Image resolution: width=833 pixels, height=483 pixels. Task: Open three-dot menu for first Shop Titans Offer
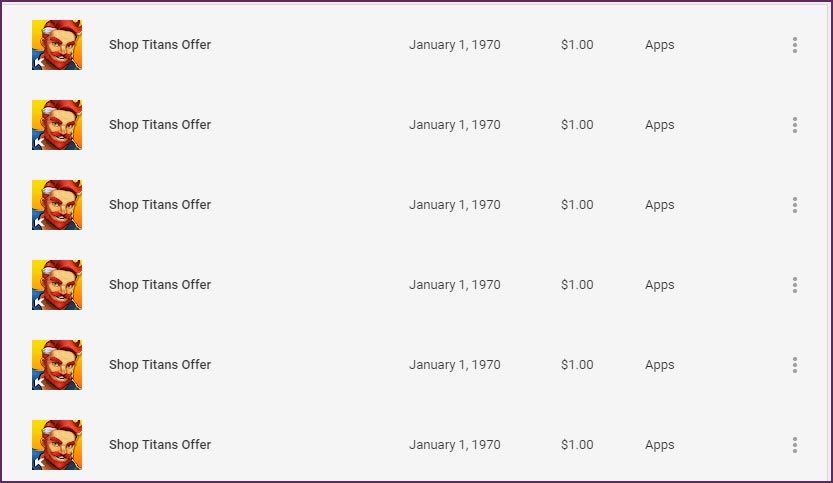(795, 45)
